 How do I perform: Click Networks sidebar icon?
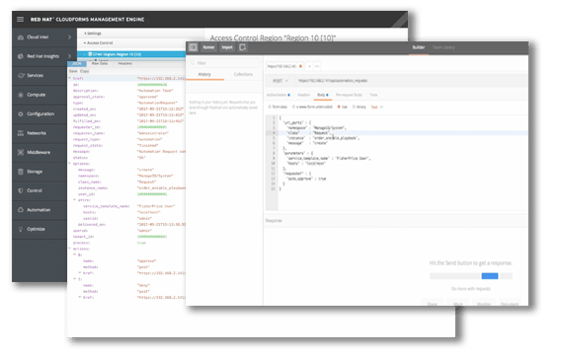(x=20, y=133)
